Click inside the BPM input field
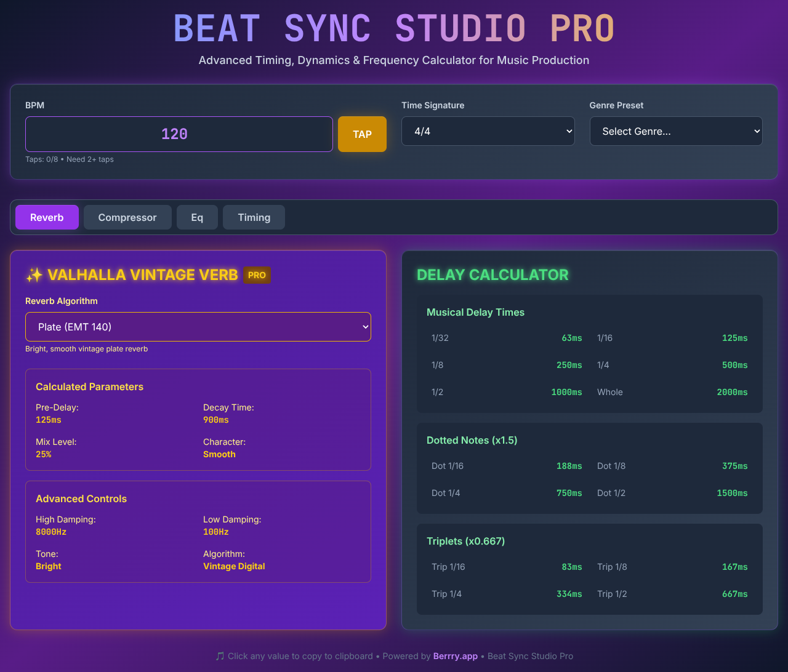 pos(179,134)
